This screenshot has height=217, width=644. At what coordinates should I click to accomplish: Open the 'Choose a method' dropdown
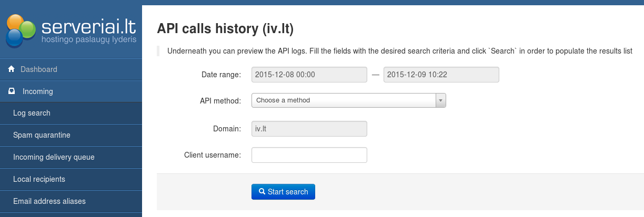(344, 100)
